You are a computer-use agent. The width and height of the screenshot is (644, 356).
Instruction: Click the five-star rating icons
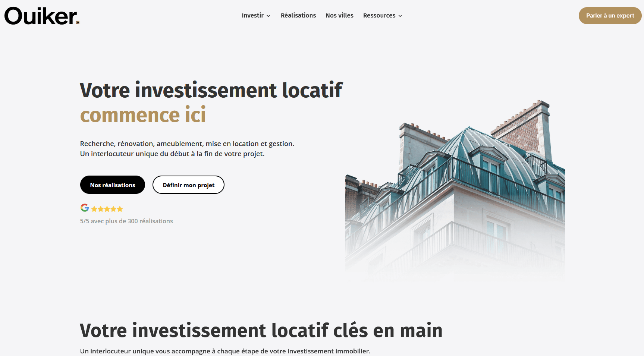pyautogui.click(x=107, y=209)
